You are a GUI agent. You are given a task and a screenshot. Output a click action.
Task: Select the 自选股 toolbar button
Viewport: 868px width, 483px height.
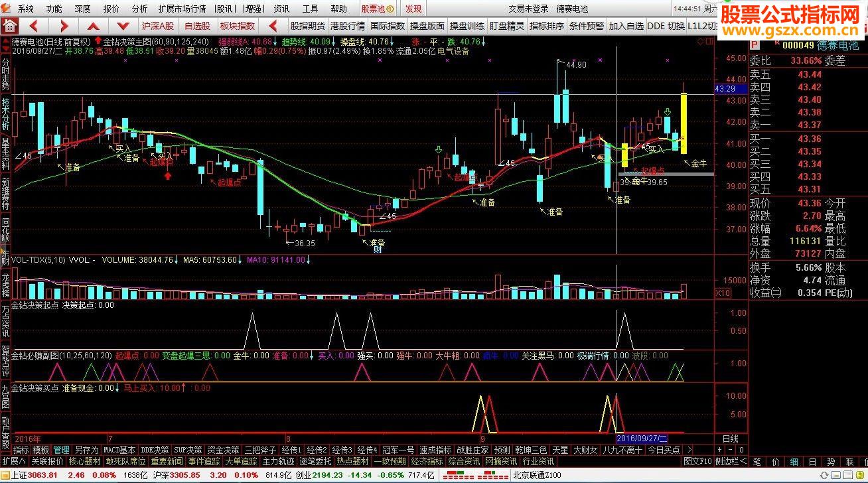[x=197, y=26]
